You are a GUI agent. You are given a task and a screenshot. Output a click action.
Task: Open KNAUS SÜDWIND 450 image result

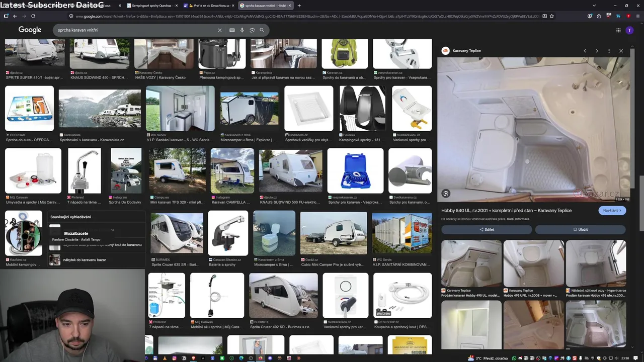(x=99, y=59)
